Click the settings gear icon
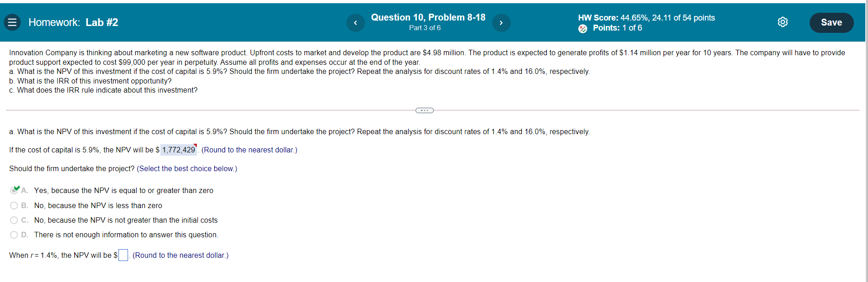This screenshot has height=282, width=868. 783,22
